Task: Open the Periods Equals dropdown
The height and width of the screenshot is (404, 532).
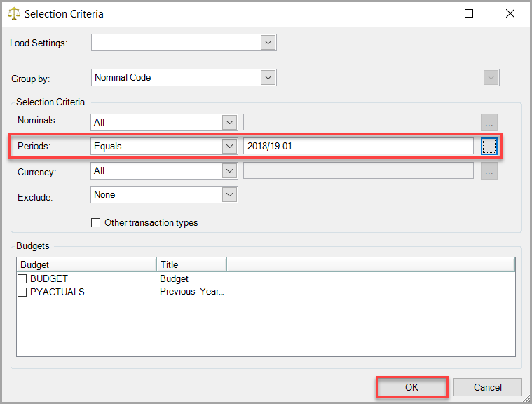Action: (x=229, y=147)
